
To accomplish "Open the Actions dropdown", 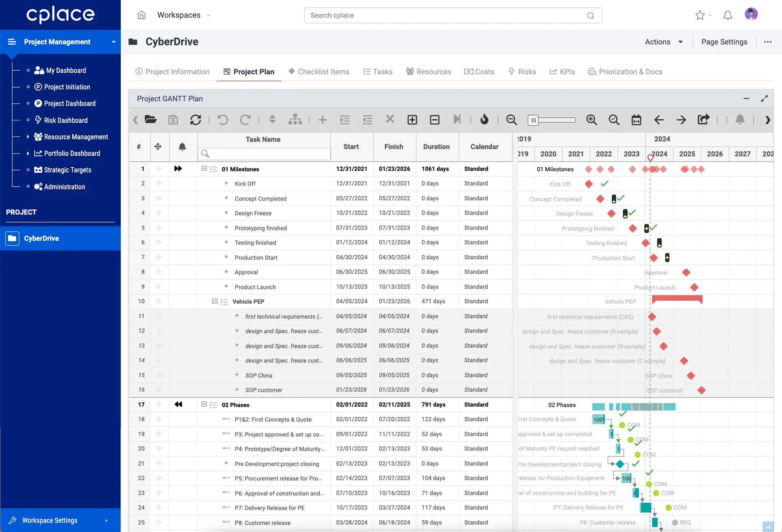I will click(664, 42).
